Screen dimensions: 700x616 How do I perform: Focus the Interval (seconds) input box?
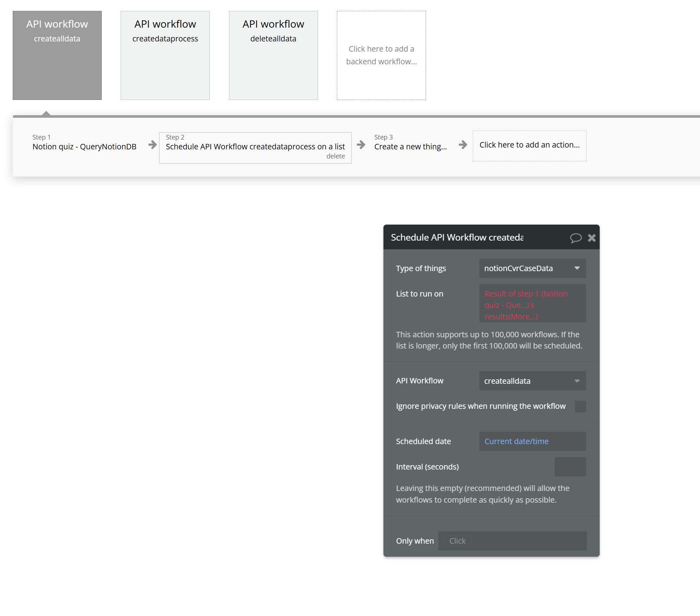[570, 467]
